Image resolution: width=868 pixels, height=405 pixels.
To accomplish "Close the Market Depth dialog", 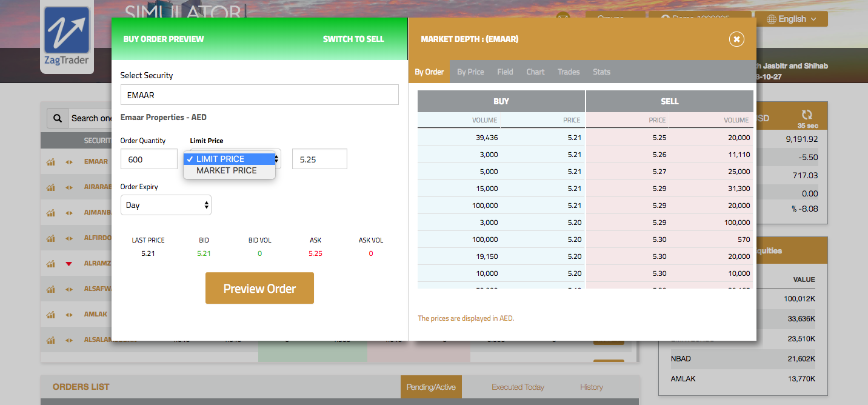I will coord(736,39).
